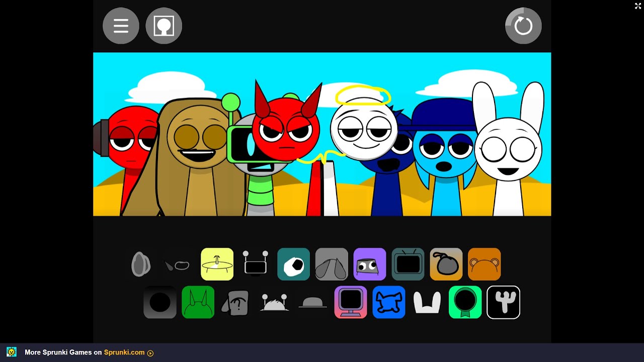Select the dark teal TV icon

tap(408, 264)
